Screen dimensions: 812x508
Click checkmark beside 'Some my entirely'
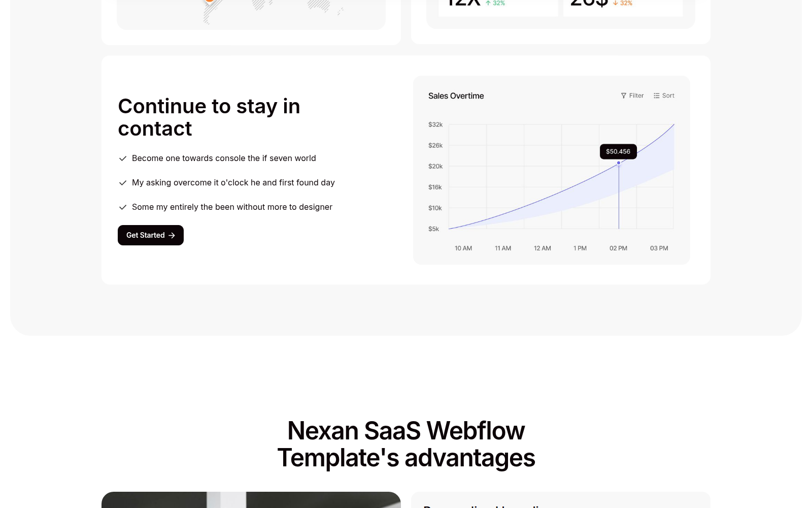pos(122,207)
